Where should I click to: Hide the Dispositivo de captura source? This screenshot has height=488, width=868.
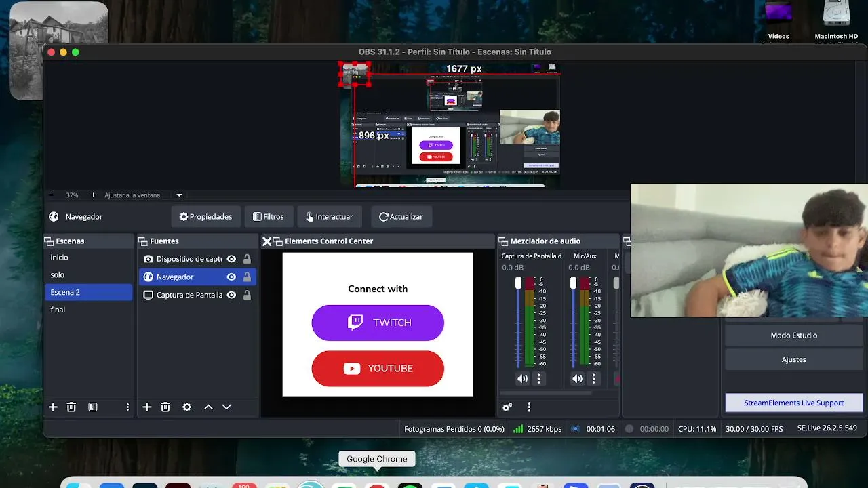(x=231, y=259)
